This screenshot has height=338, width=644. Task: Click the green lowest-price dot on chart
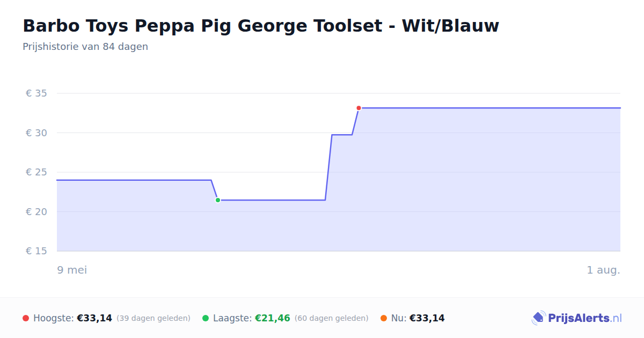tap(218, 200)
